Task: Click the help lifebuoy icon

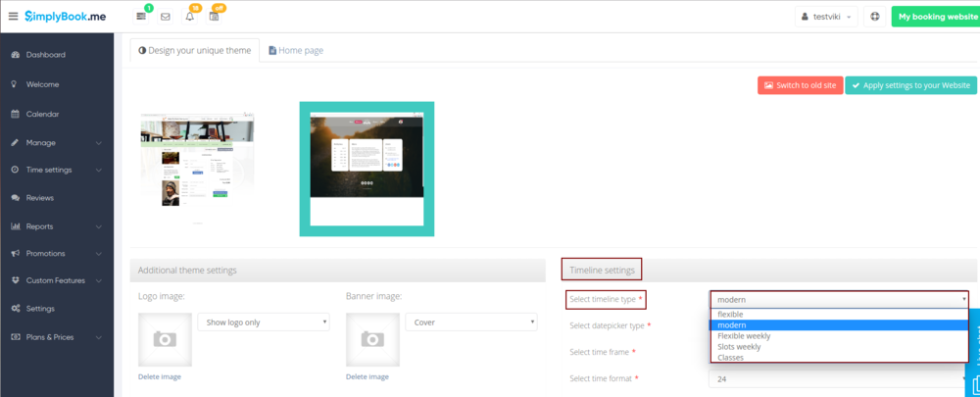Action: click(874, 17)
